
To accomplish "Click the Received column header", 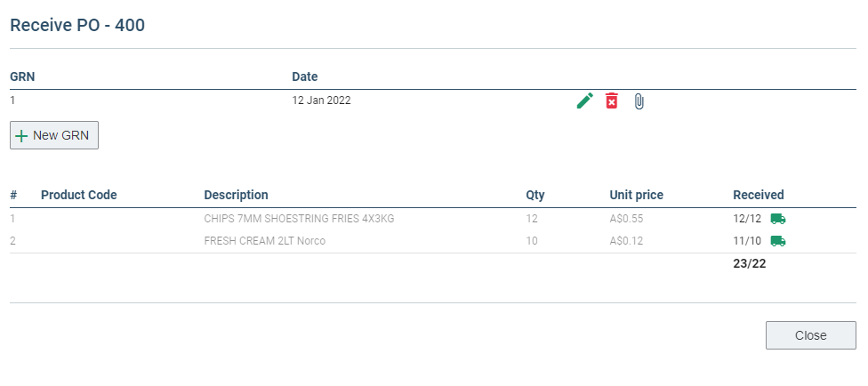I will click(759, 195).
